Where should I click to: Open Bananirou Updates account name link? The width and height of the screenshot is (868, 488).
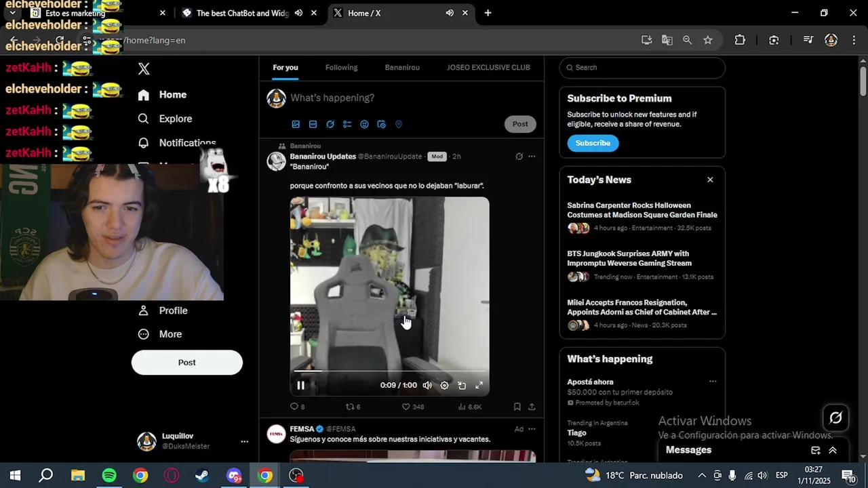coord(323,157)
